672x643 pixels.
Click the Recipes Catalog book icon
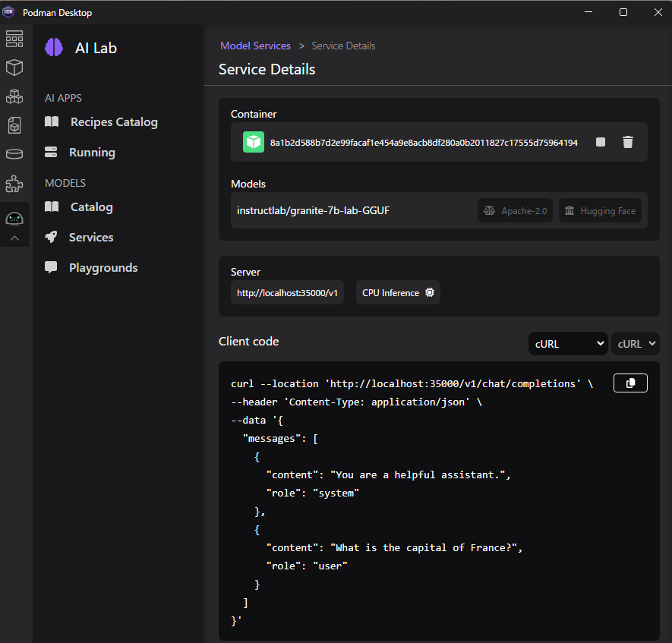coord(52,121)
